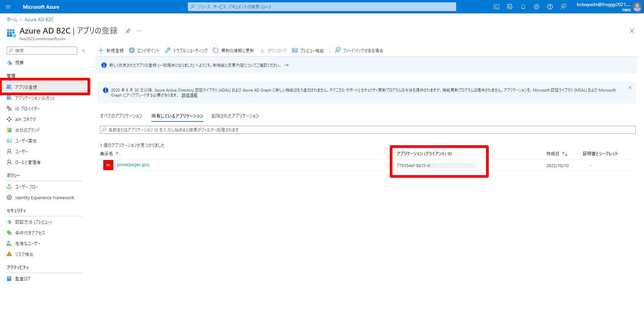Click 新規登録 toolbar button
The image size is (644, 325).
click(x=111, y=51)
